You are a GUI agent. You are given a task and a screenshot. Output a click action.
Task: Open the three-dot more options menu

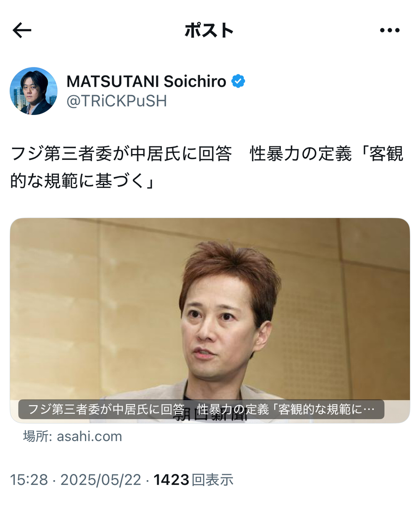389,30
